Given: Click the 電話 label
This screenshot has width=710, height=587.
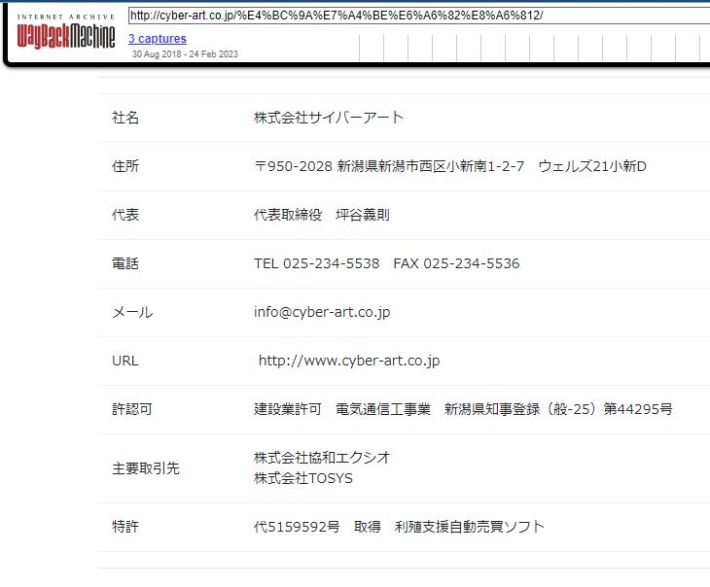Looking at the screenshot, I should pyautogui.click(x=125, y=263).
